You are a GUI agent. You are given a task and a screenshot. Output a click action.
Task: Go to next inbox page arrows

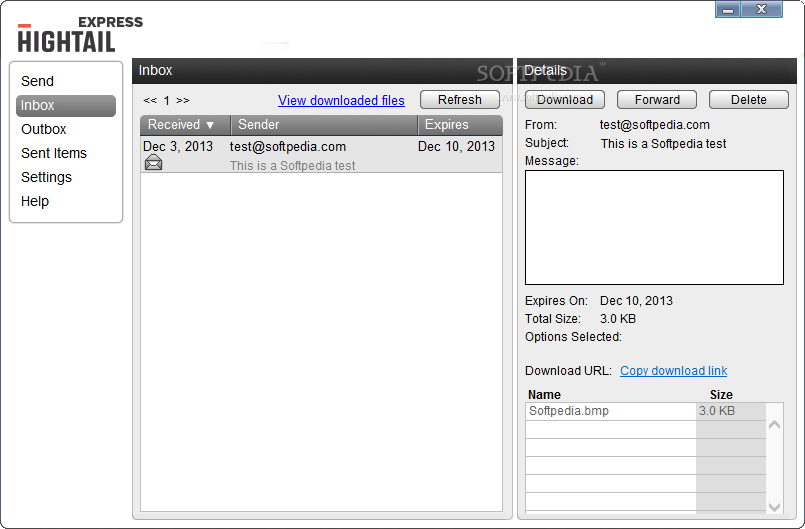(183, 100)
